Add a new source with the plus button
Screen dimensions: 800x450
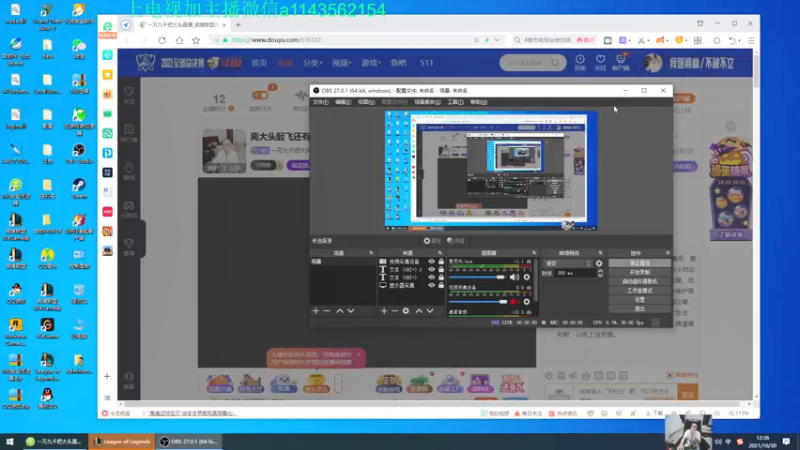384,311
